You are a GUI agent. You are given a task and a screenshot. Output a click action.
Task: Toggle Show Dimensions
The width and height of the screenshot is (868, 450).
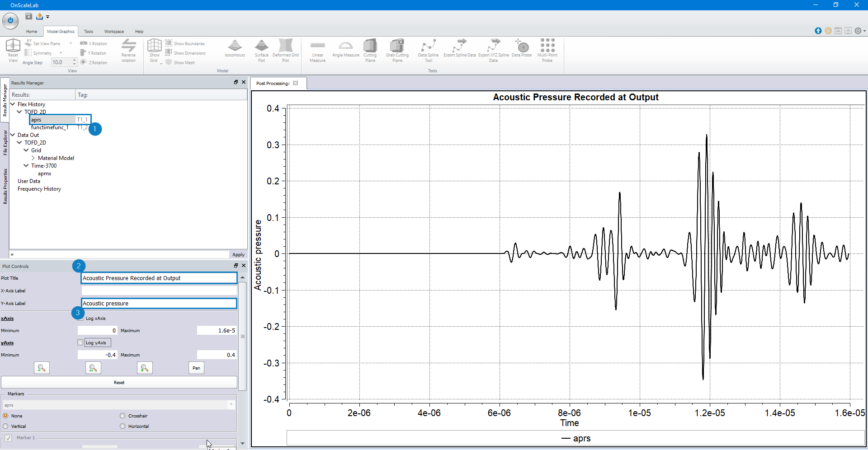pos(185,53)
